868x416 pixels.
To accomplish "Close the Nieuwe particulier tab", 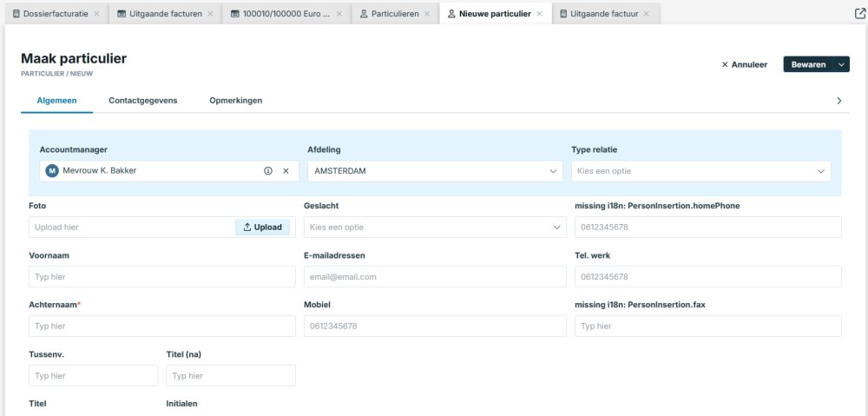I will pyautogui.click(x=540, y=14).
